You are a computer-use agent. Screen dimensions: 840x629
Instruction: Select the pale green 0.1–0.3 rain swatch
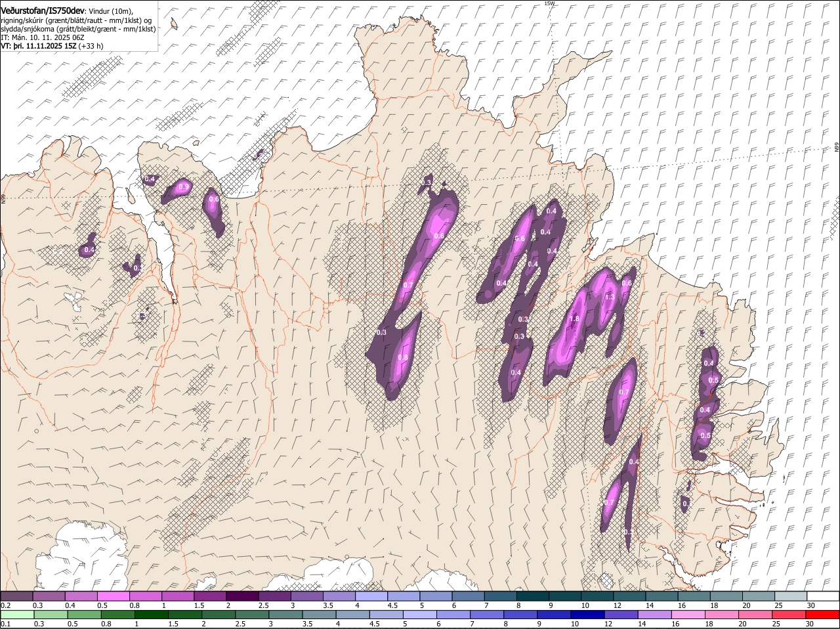click(17, 615)
